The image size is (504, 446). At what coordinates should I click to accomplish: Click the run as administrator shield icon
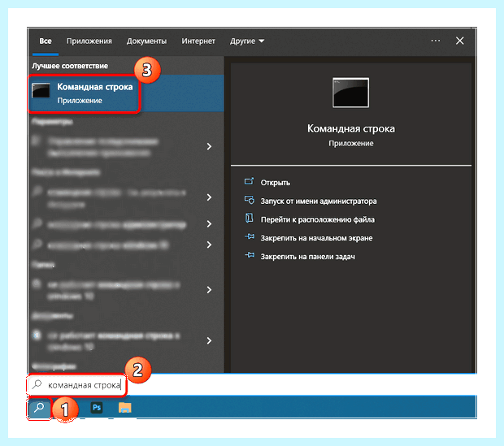(x=249, y=200)
